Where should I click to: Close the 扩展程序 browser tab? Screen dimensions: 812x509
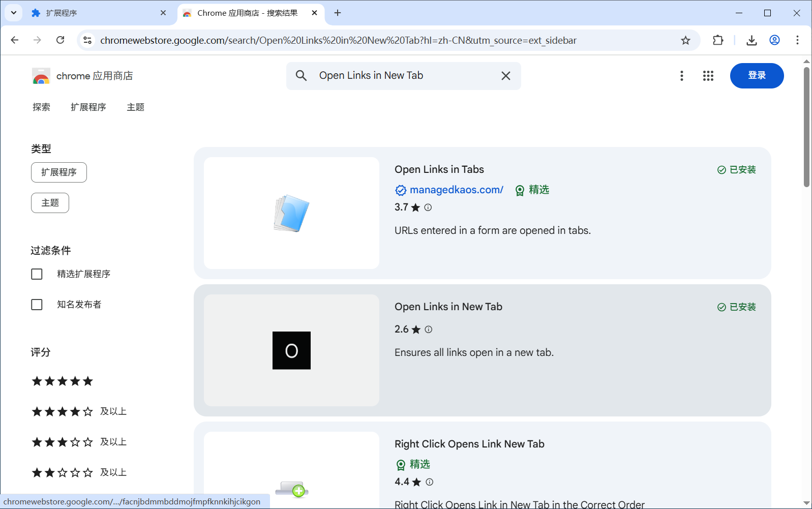(163, 13)
